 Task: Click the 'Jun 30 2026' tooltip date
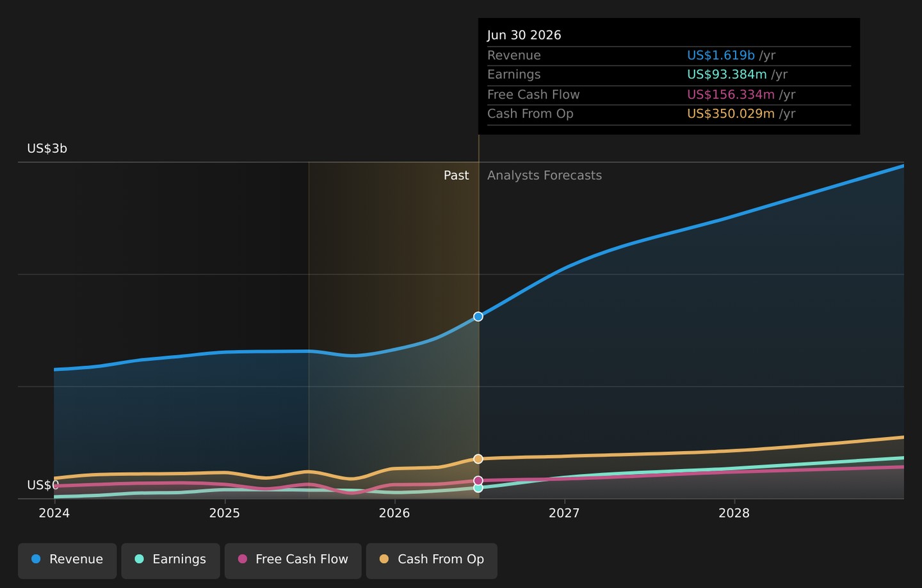click(524, 35)
